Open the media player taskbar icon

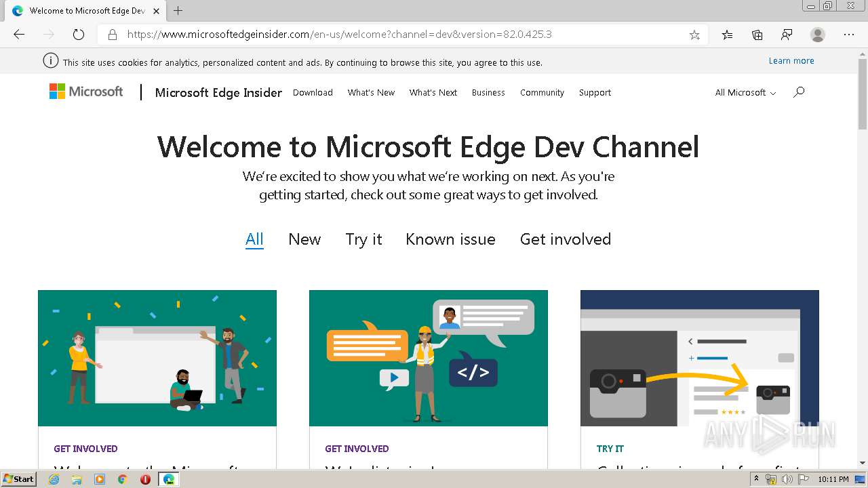point(100,479)
